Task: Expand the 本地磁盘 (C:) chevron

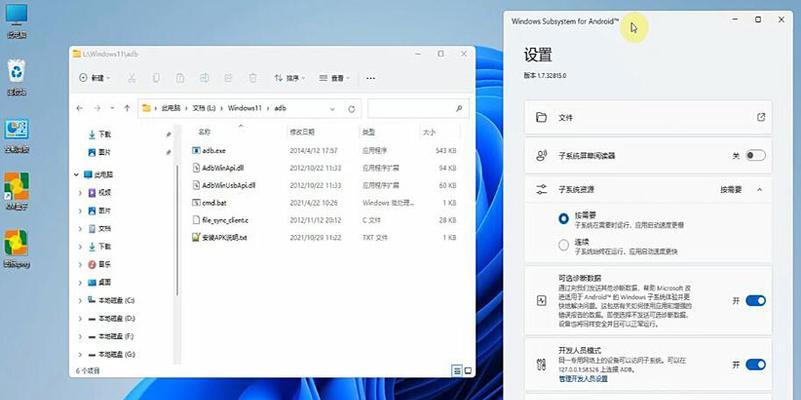Action: [80, 300]
